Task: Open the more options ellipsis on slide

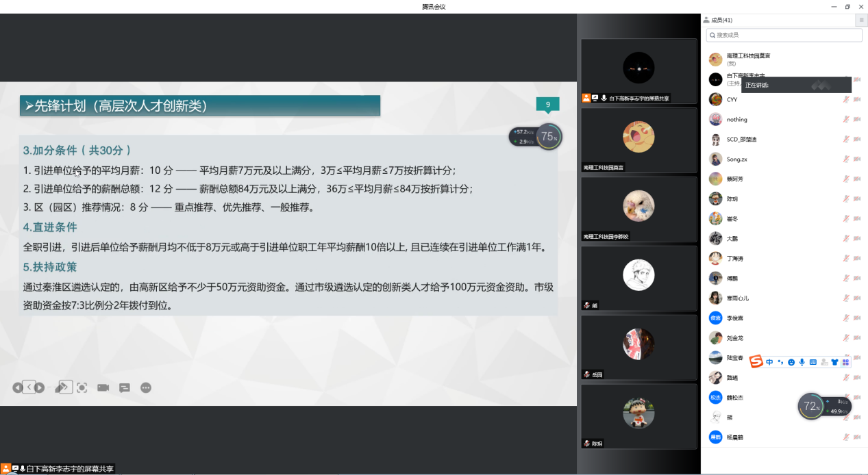Action: point(146,387)
